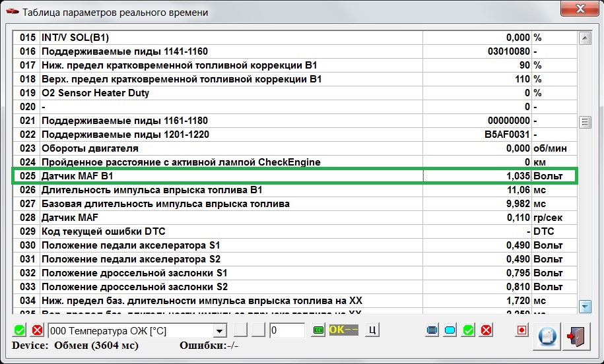
Task: Click value 00000000 in row 021
Action: click(x=509, y=121)
